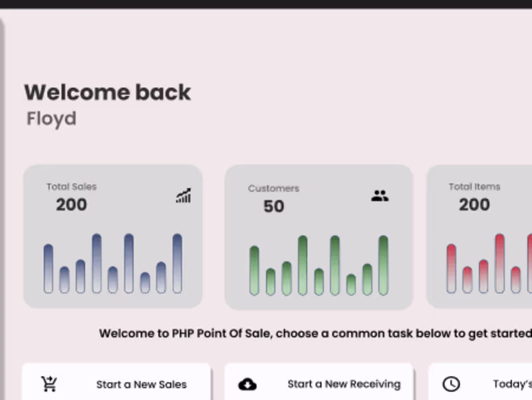Click the Total Items card title
The width and height of the screenshot is (532, 400).
(474, 187)
